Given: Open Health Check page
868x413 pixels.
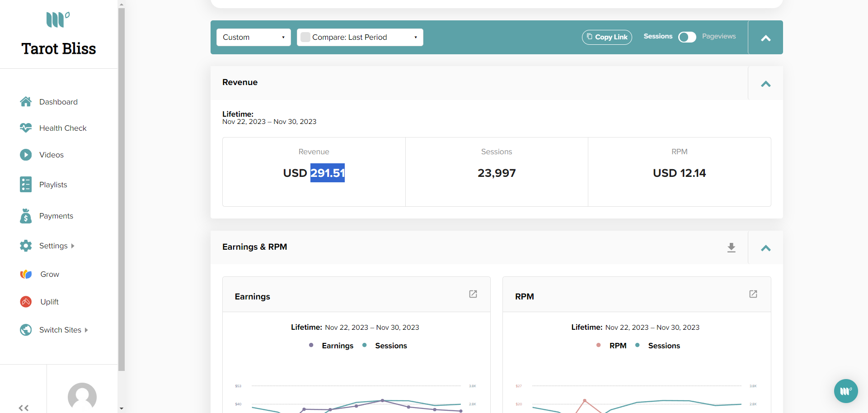Looking at the screenshot, I should click(x=63, y=128).
